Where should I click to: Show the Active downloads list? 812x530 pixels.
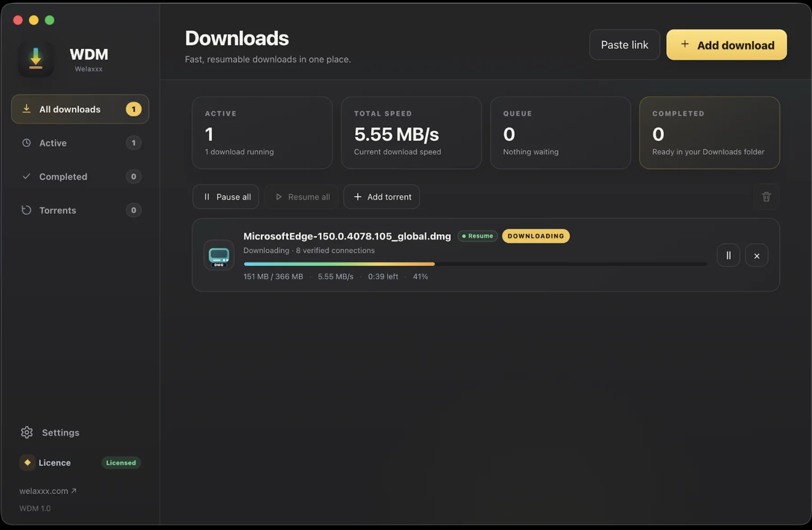[80, 143]
